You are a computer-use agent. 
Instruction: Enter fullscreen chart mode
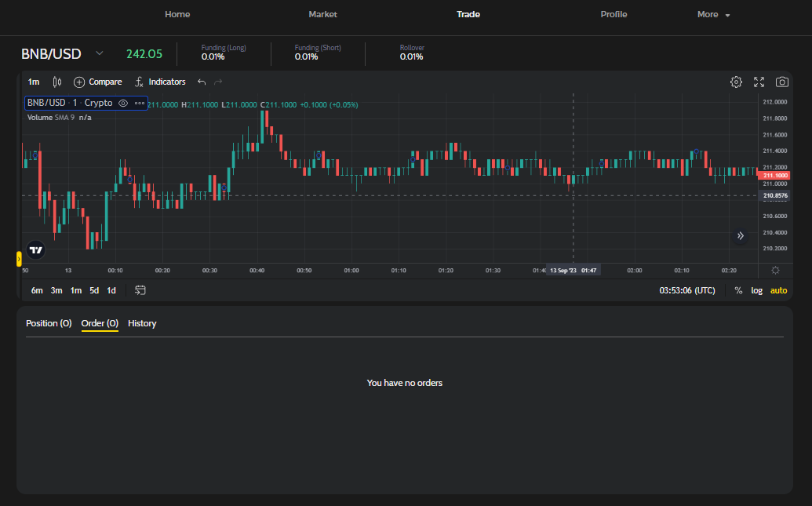click(x=759, y=82)
